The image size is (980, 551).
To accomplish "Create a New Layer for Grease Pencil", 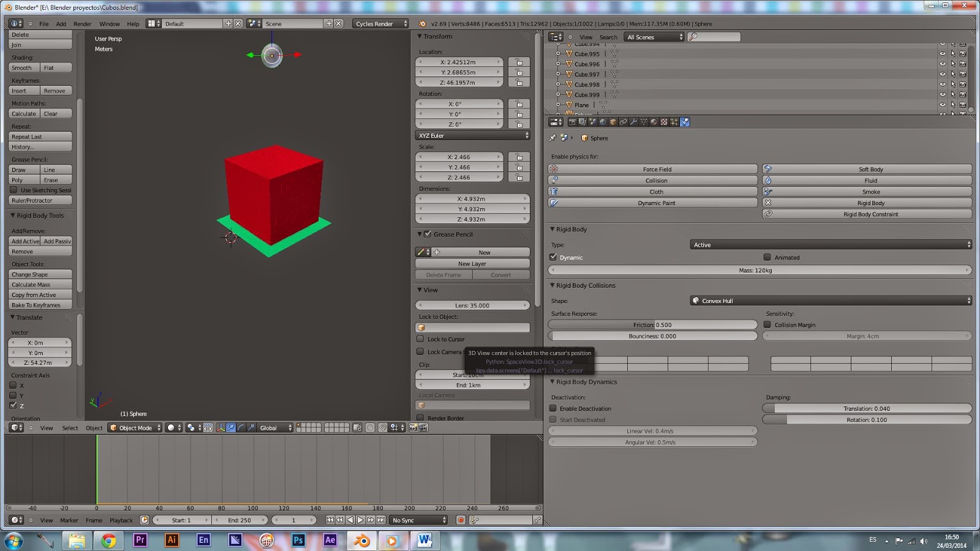I will click(x=472, y=263).
